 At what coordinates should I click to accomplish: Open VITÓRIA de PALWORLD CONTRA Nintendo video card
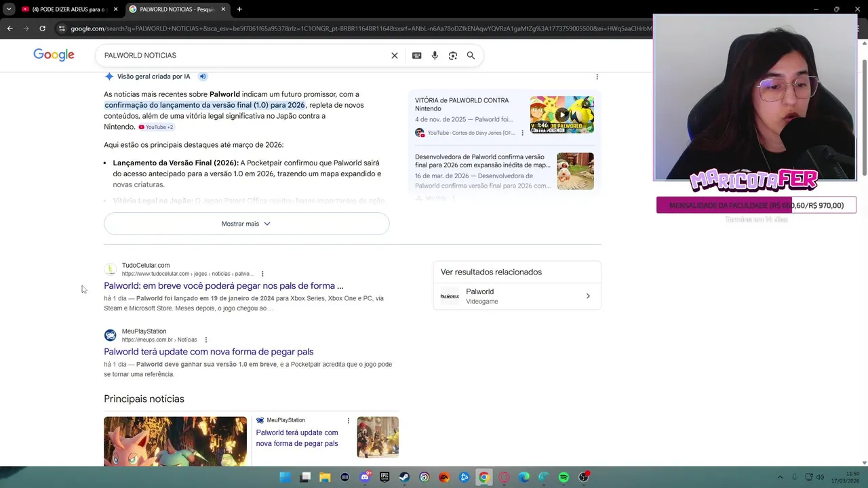(x=504, y=115)
